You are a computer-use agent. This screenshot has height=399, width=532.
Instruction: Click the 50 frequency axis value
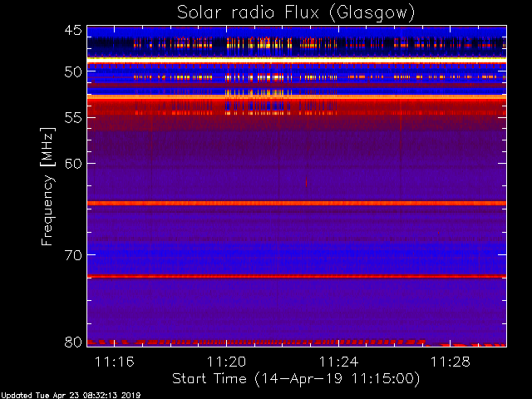(x=73, y=71)
